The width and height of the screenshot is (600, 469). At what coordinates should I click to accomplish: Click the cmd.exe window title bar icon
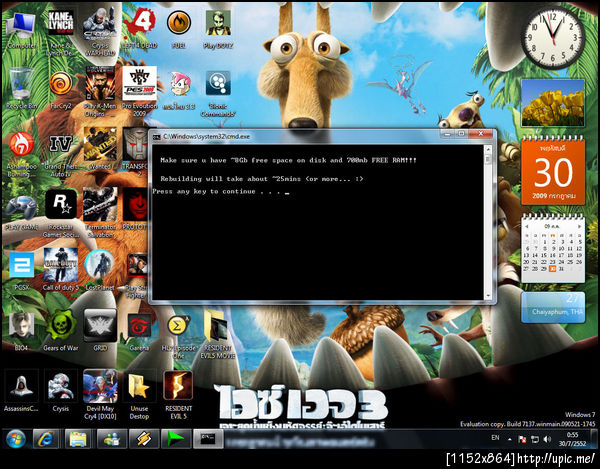tap(157, 137)
